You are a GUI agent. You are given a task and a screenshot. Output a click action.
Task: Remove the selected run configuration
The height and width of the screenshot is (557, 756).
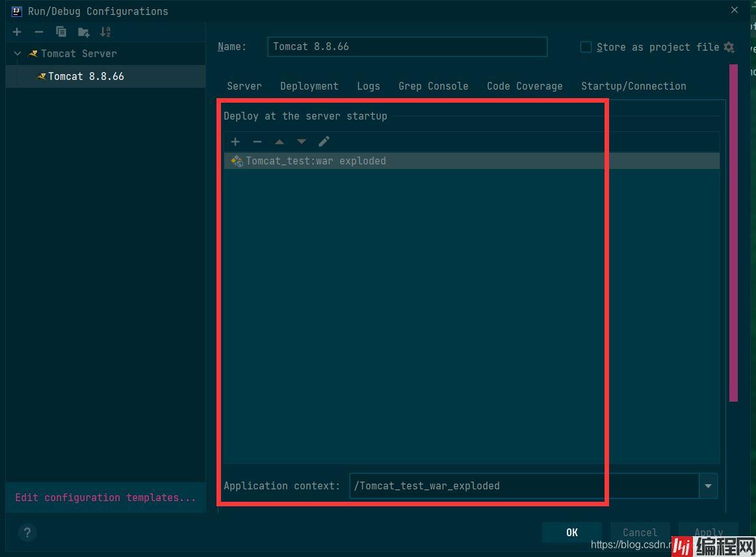(x=39, y=32)
